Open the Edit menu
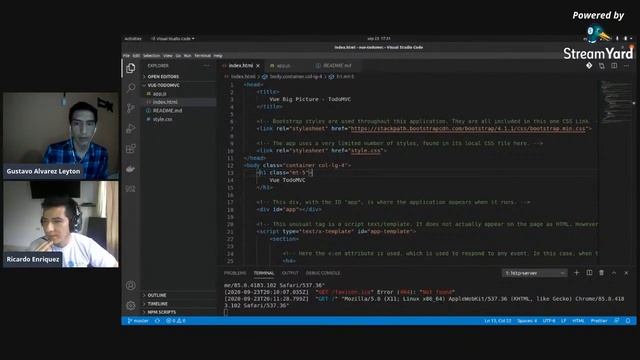This screenshot has height=360, width=640. (x=136, y=56)
